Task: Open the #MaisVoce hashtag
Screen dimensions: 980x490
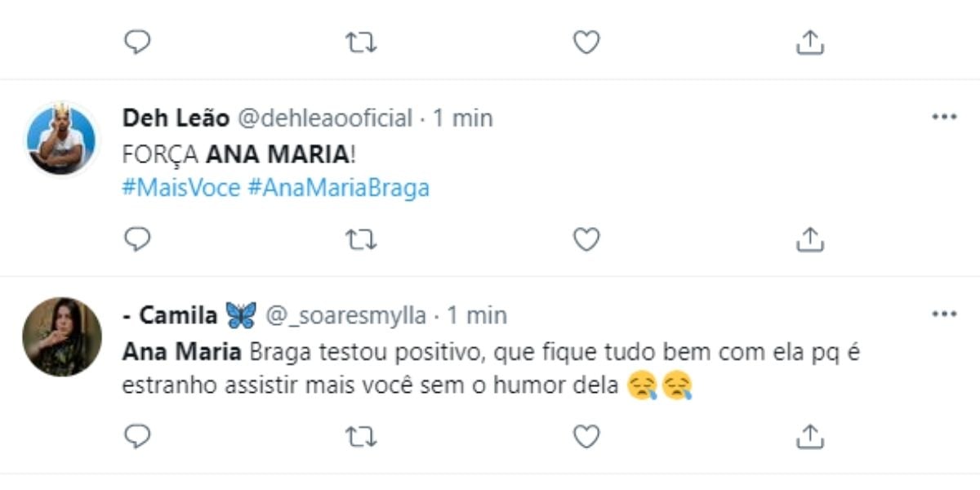Action: (x=181, y=188)
